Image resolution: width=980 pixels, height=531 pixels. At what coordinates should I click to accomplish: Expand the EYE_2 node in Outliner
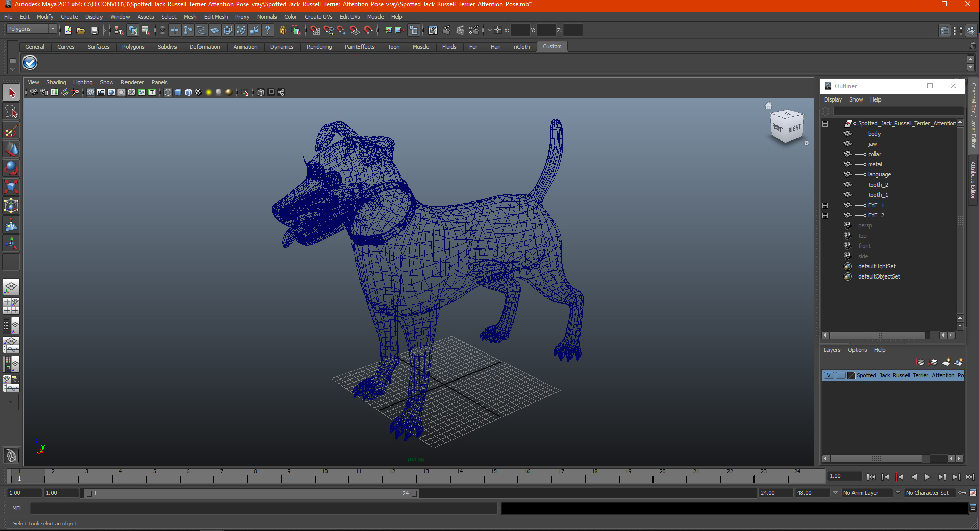tap(825, 215)
